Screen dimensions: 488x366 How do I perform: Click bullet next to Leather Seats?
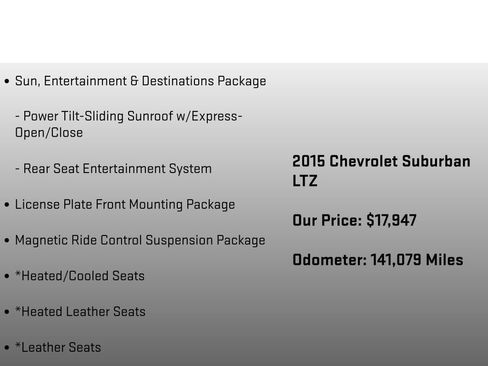coord(7,347)
